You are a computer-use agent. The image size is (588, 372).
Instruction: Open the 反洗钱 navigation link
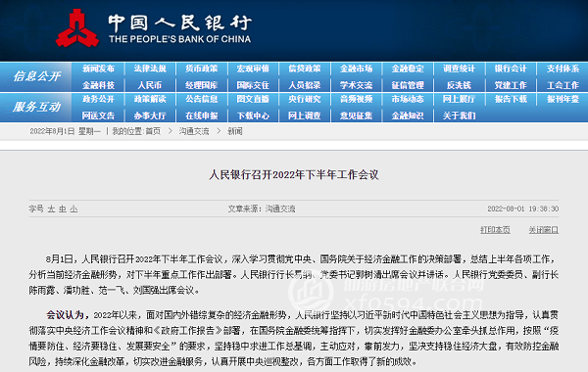click(459, 85)
